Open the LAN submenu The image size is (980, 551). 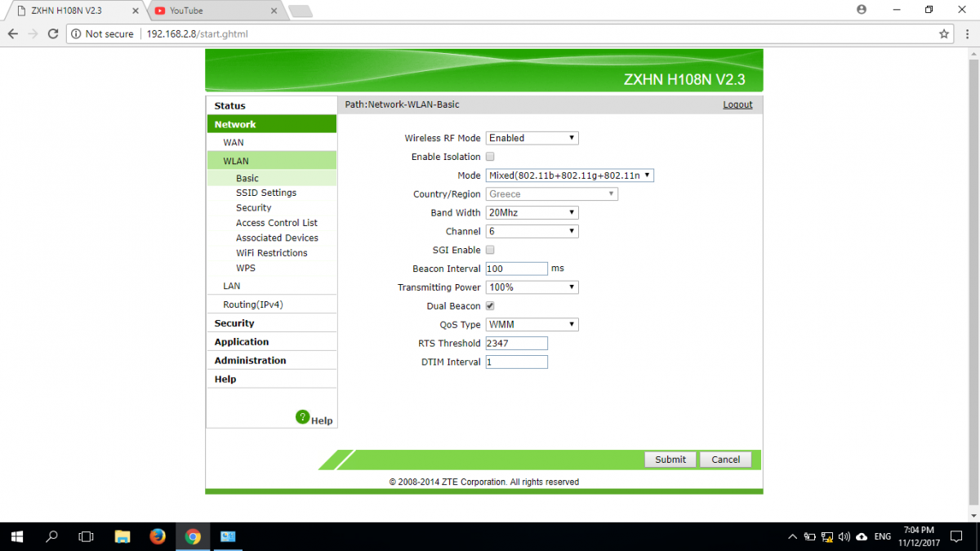click(x=271, y=286)
